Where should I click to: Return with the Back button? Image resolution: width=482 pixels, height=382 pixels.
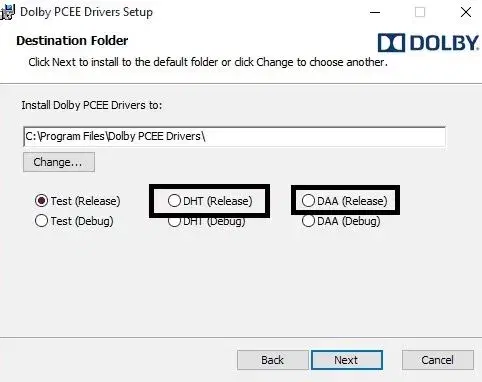point(273,360)
